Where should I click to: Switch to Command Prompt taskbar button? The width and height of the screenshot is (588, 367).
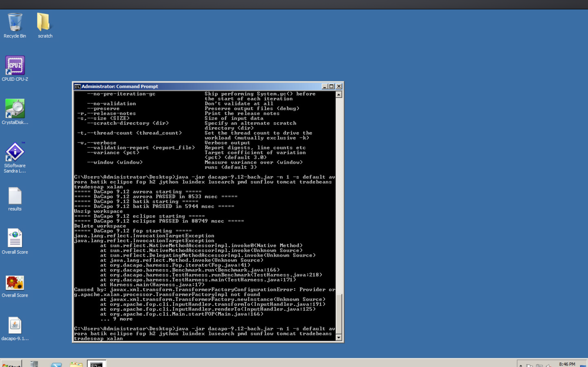96,364
